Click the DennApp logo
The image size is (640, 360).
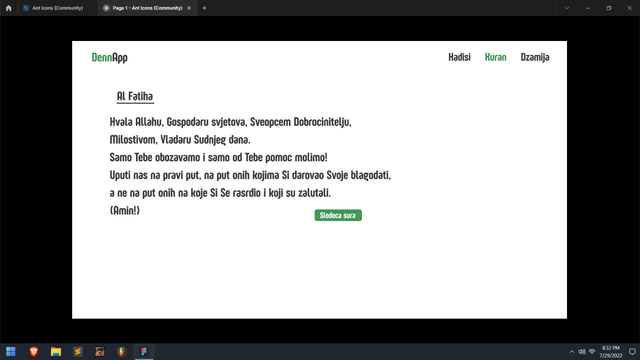pos(109,58)
